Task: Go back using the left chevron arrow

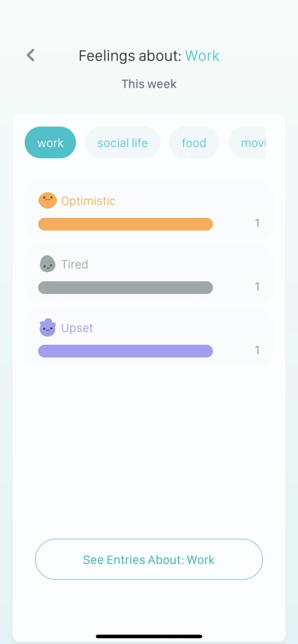Action: click(x=31, y=55)
